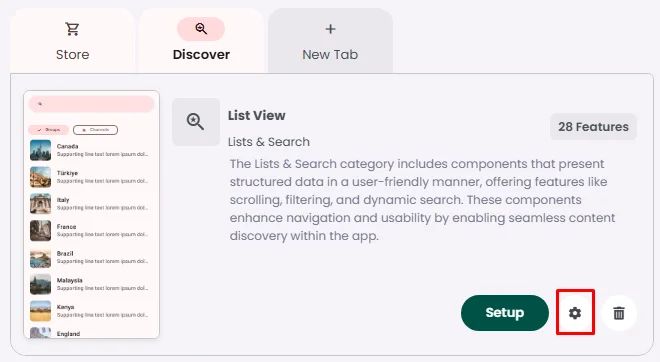Viewport: 660px width, 362px height.
Task: Click the Lists & Search category text
Action: click(269, 142)
